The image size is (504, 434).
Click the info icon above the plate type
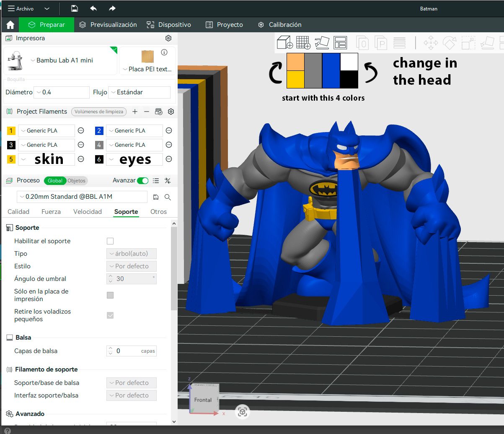tap(164, 52)
